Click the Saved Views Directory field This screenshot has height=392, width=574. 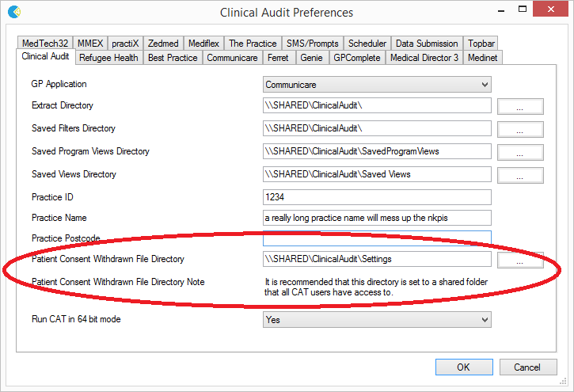(377, 174)
